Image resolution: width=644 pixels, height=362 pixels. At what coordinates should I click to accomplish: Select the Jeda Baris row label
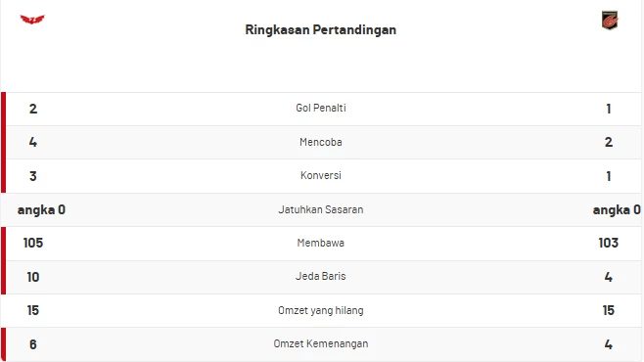point(321,276)
